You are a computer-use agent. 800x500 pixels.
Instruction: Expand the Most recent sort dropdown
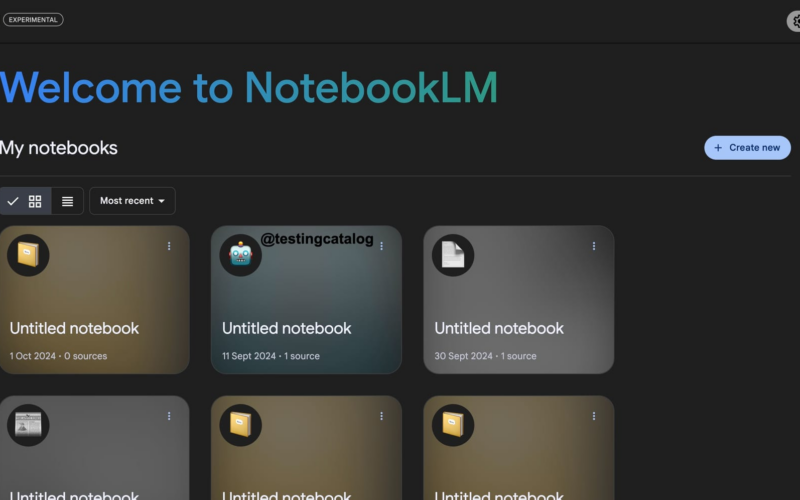[x=132, y=201]
